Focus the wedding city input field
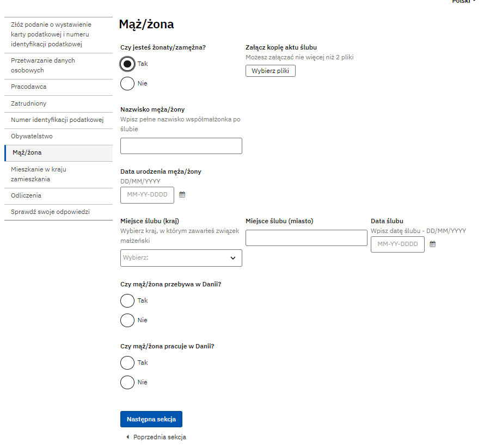484x448 pixels. pyautogui.click(x=307, y=238)
